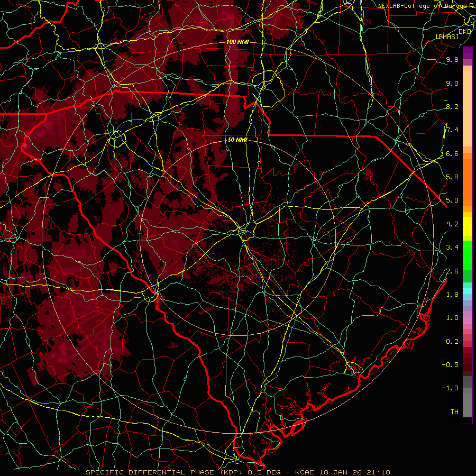Click the SPECIFIC DIFFERENTIAL PHASE (KDP) caption text
476x476 pixels.
click(x=166, y=472)
